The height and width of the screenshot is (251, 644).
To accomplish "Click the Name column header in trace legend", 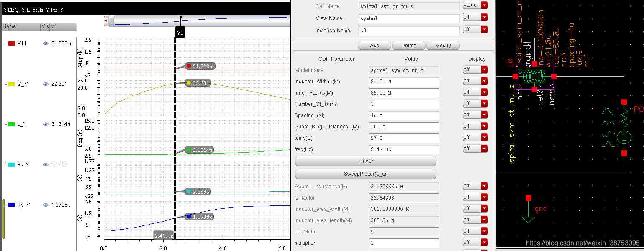I will (x=21, y=27).
